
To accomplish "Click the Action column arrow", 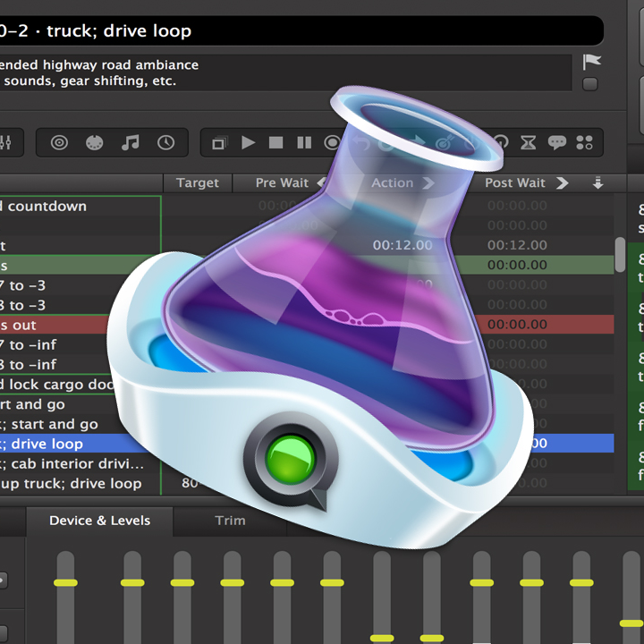I will pos(428,182).
